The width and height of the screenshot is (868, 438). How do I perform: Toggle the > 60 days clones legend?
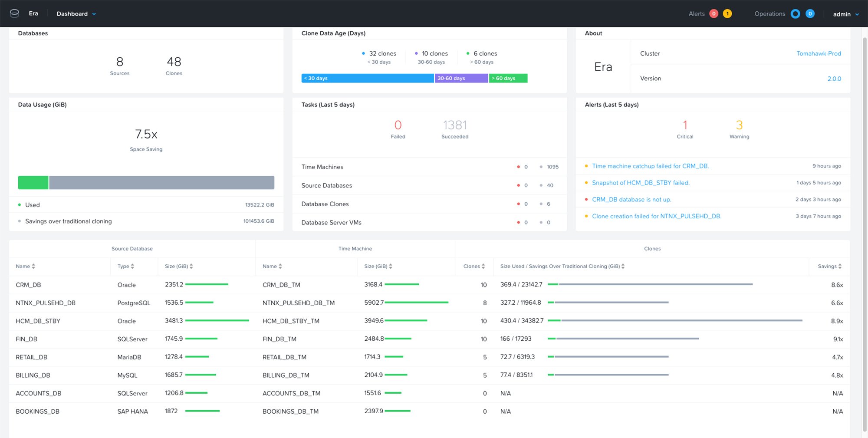pyautogui.click(x=467, y=53)
